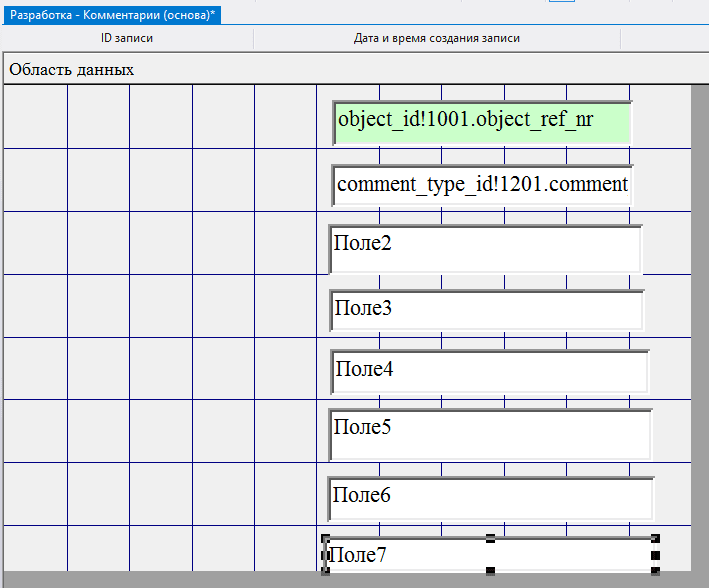Click top-right resize handle of Поле7
The height and width of the screenshot is (588, 709).
click(x=655, y=539)
